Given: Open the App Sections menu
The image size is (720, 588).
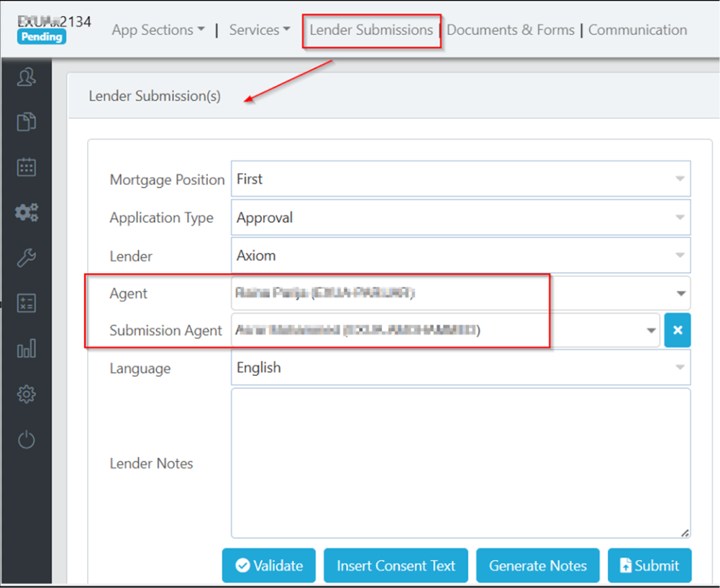Looking at the screenshot, I should (158, 30).
